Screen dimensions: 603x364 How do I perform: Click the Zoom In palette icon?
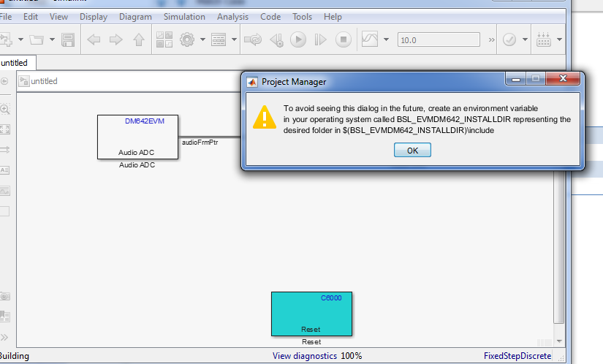(x=4, y=109)
